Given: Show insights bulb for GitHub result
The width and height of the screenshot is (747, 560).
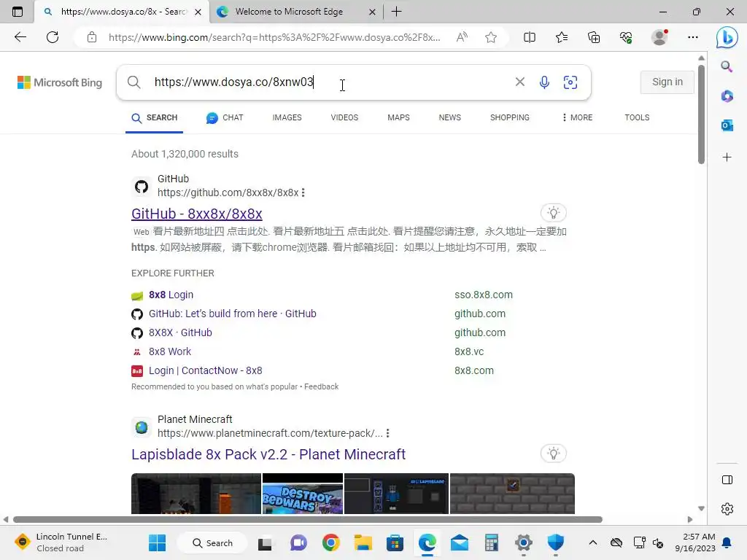Looking at the screenshot, I should (x=553, y=213).
